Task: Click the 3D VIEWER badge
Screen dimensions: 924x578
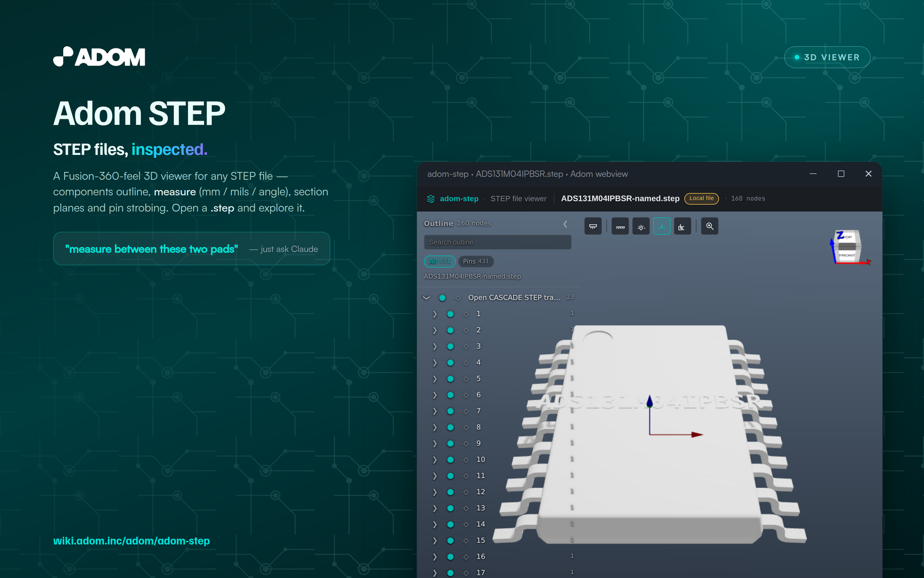Action: tap(827, 57)
